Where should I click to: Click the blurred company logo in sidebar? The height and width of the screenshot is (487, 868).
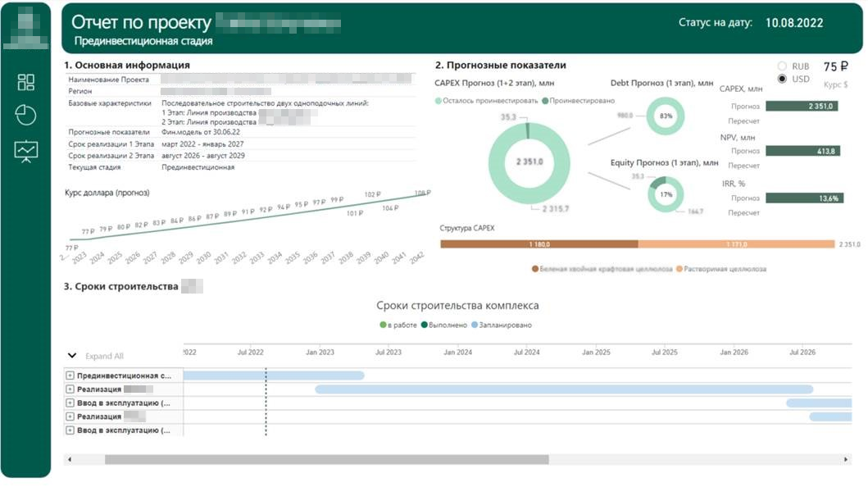[x=25, y=25]
